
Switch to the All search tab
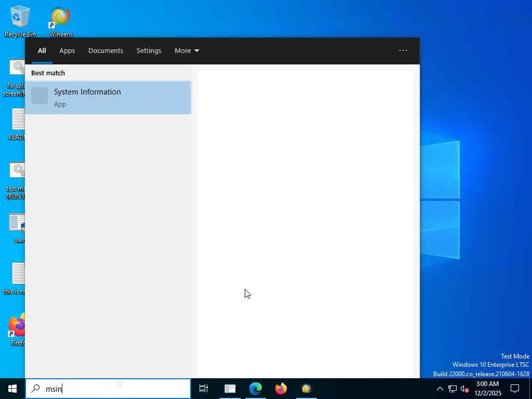click(42, 50)
